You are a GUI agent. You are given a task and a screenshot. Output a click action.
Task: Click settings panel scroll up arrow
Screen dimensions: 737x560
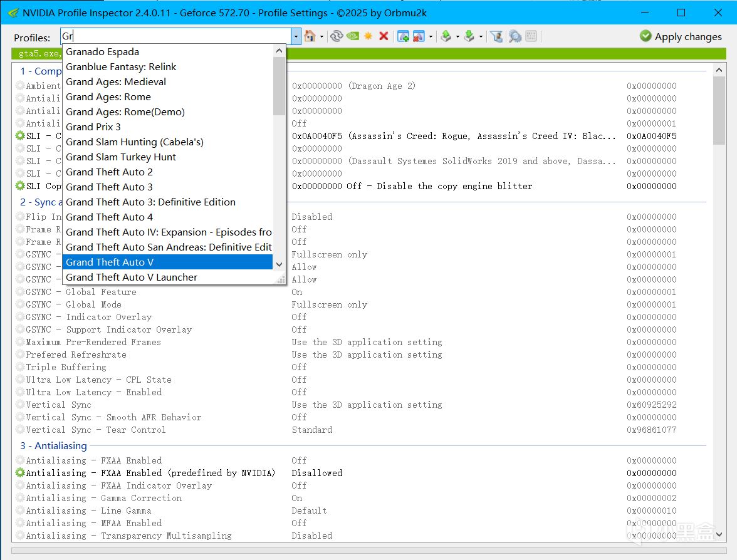click(719, 70)
